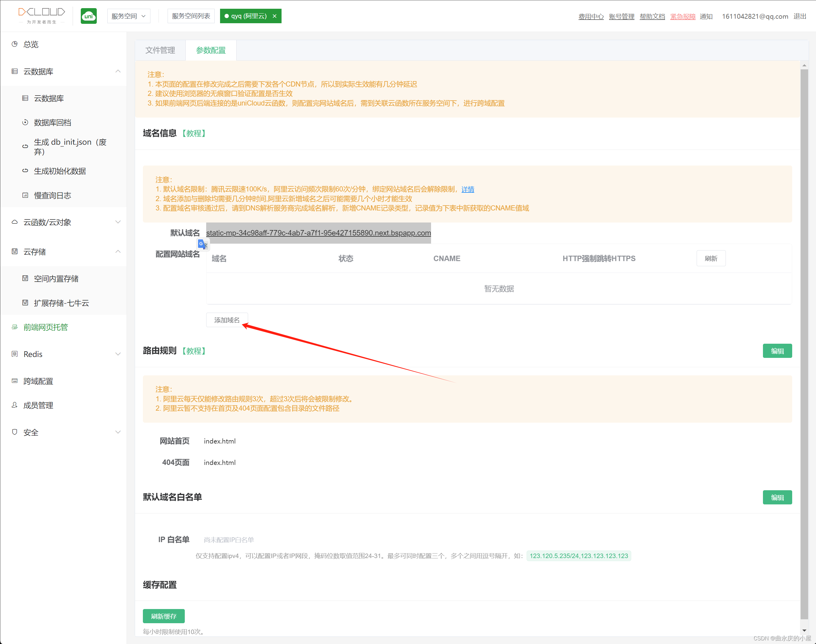Viewport: 816px width, 644px height.
Task: Click the scrollbar down arrow
Action: [804, 630]
